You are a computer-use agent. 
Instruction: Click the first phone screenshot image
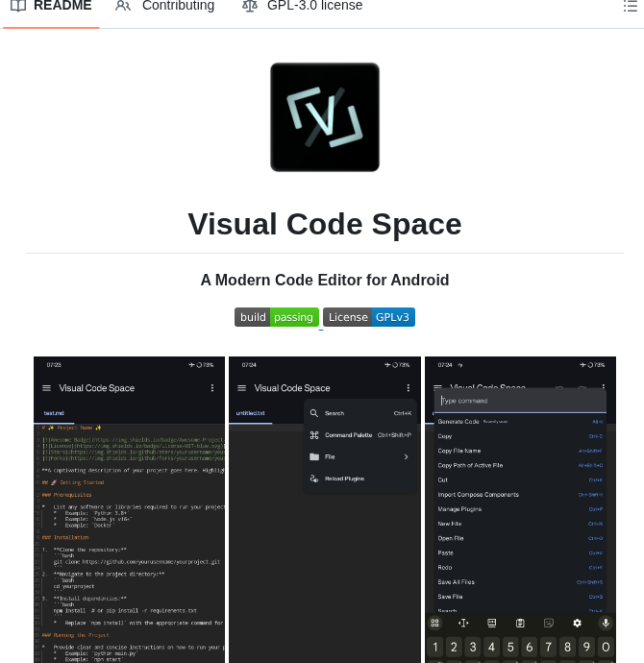[130, 509]
